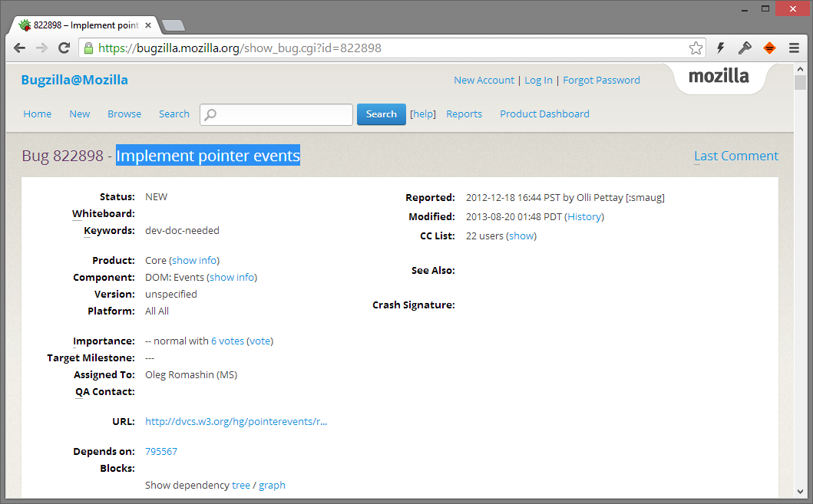This screenshot has width=813, height=504.
Task: Select the 822898 – Implement pointer tab
Action: click(85, 25)
